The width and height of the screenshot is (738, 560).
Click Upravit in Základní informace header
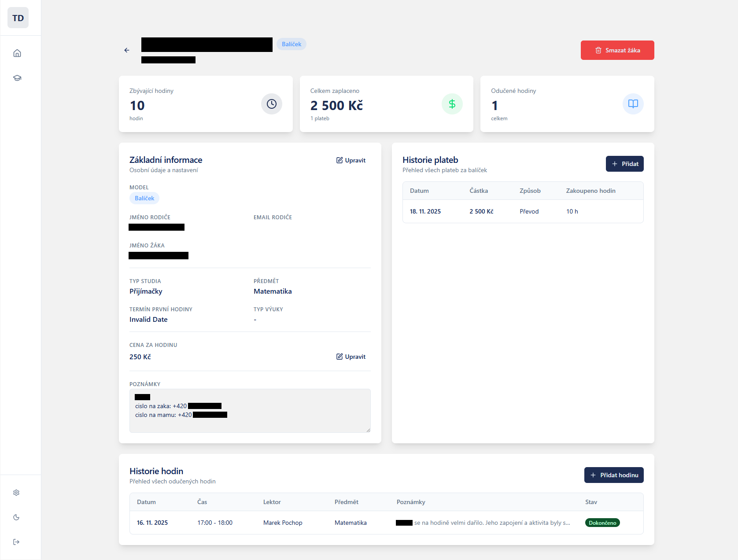pyautogui.click(x=351, y=160)
